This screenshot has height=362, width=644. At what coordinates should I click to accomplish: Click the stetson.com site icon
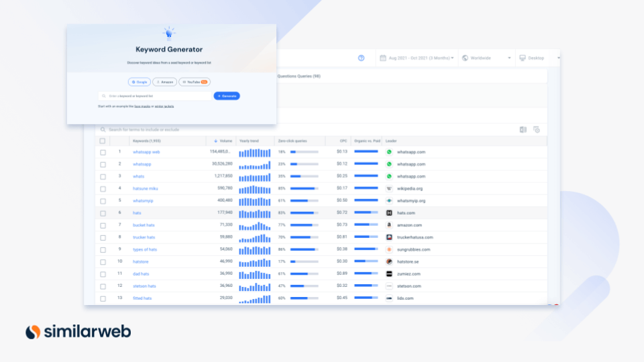(389, 286)
